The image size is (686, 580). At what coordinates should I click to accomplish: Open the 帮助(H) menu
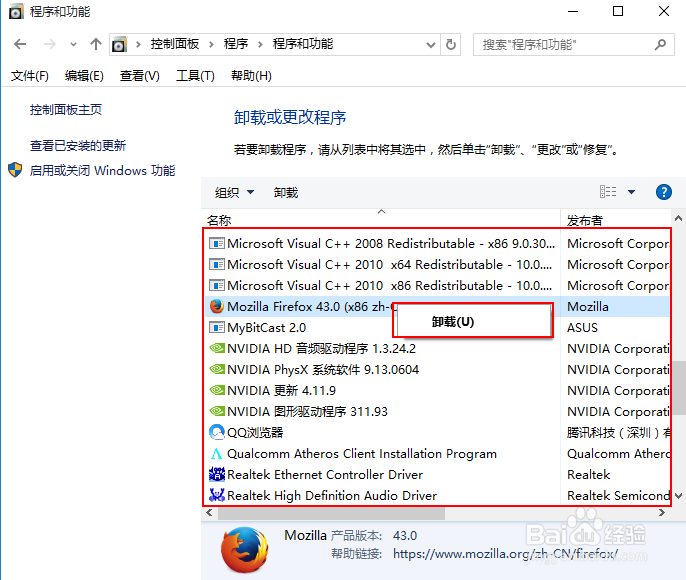252,76
